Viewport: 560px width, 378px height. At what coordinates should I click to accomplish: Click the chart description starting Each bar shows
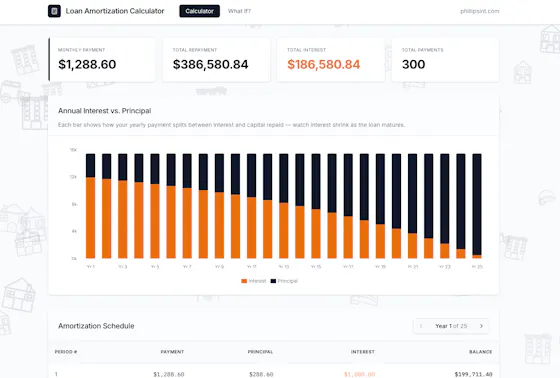[231, 125]
